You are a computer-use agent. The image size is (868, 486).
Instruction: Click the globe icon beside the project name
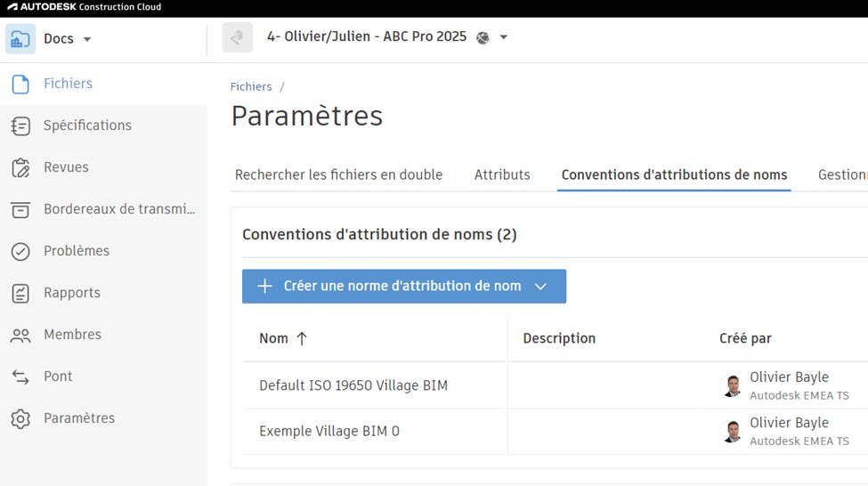(x=483, y=37)
